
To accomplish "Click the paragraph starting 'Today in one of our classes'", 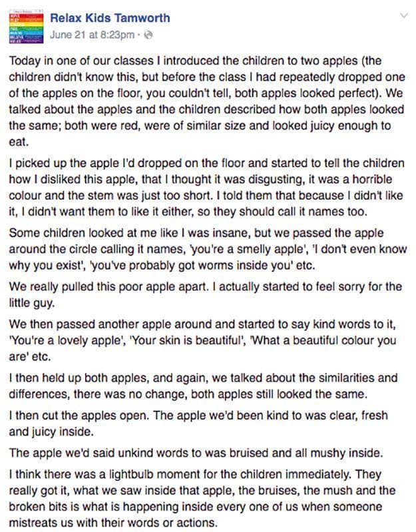I will point(206,99).
